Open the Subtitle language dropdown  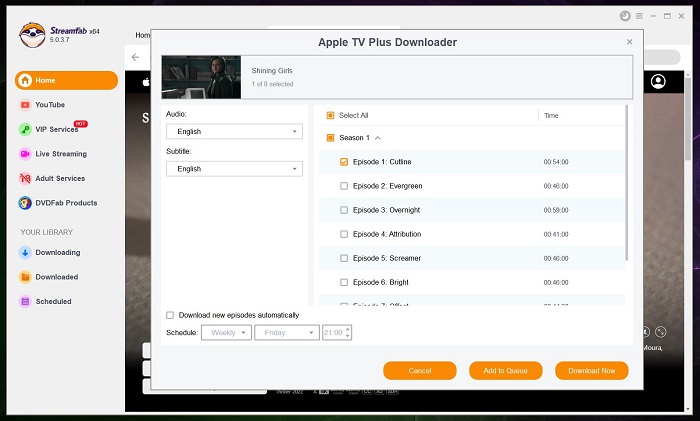[x=234, y=169]
